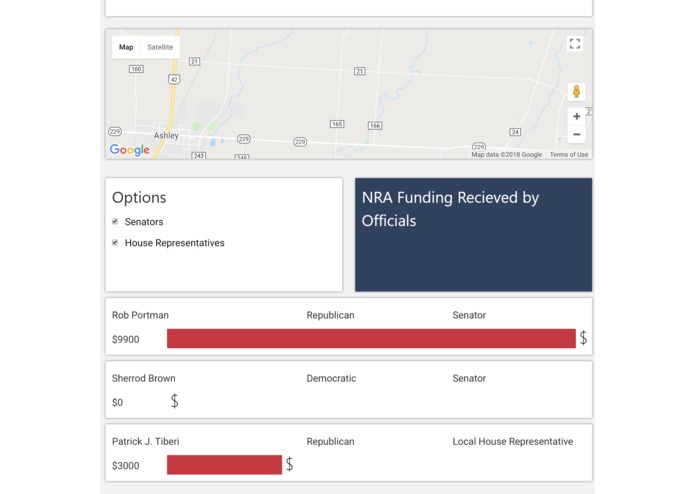Select the Patrick J. Tiberi name
The height and width of the screenshot is (494, 695).
click(x=145, y=442)
